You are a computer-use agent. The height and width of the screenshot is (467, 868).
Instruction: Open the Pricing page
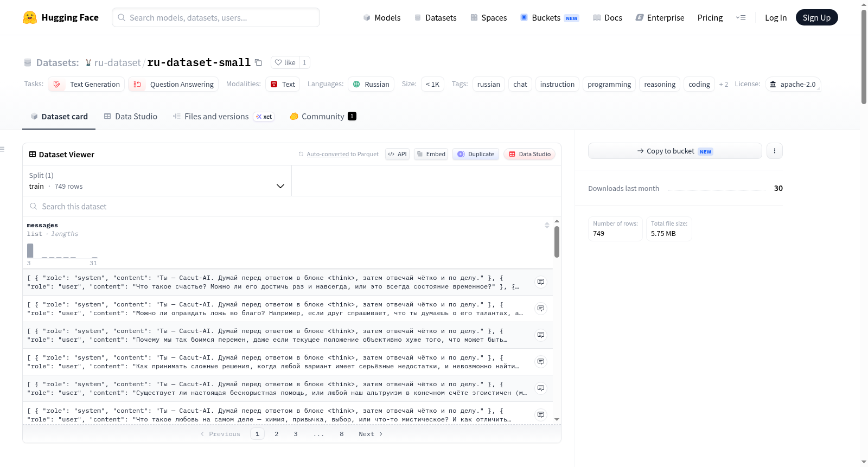tap(710, 18)
